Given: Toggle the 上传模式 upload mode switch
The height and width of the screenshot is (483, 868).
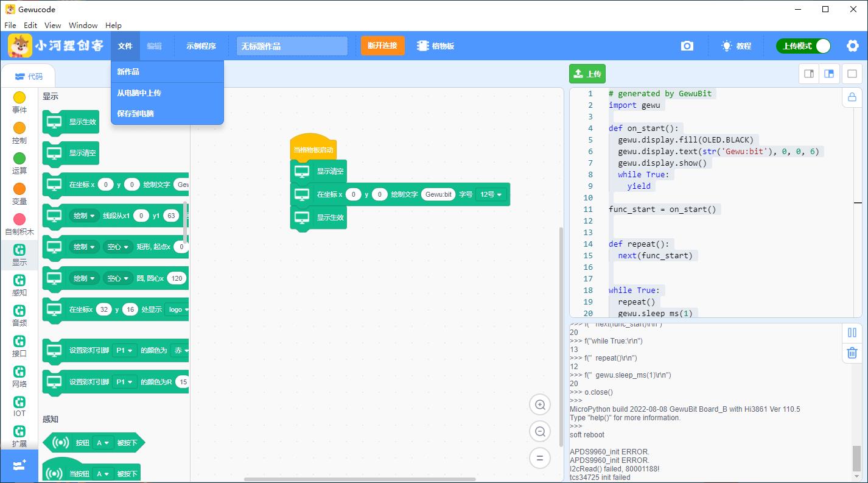Looking at the screenshot, I should click(803, 46).
